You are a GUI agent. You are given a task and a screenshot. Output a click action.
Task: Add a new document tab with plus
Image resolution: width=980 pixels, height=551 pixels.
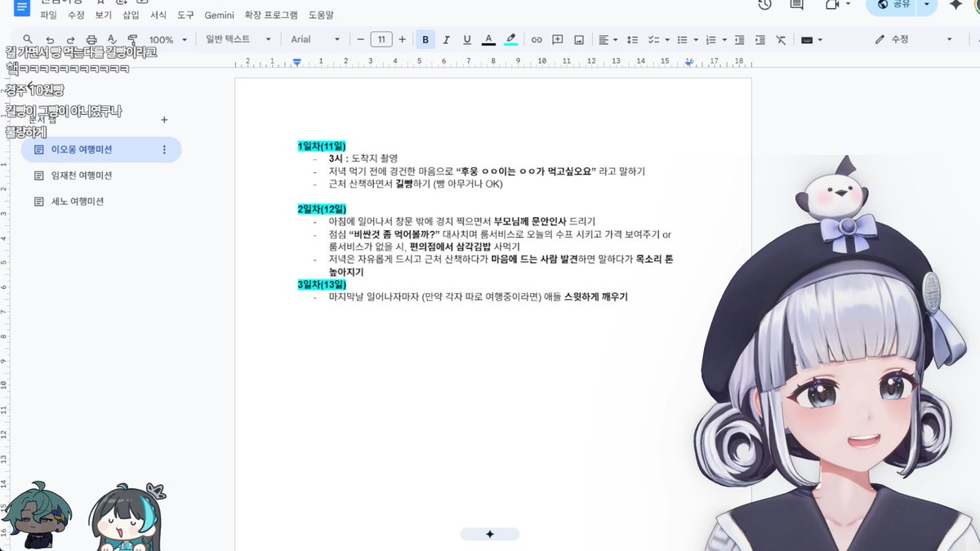164,119
